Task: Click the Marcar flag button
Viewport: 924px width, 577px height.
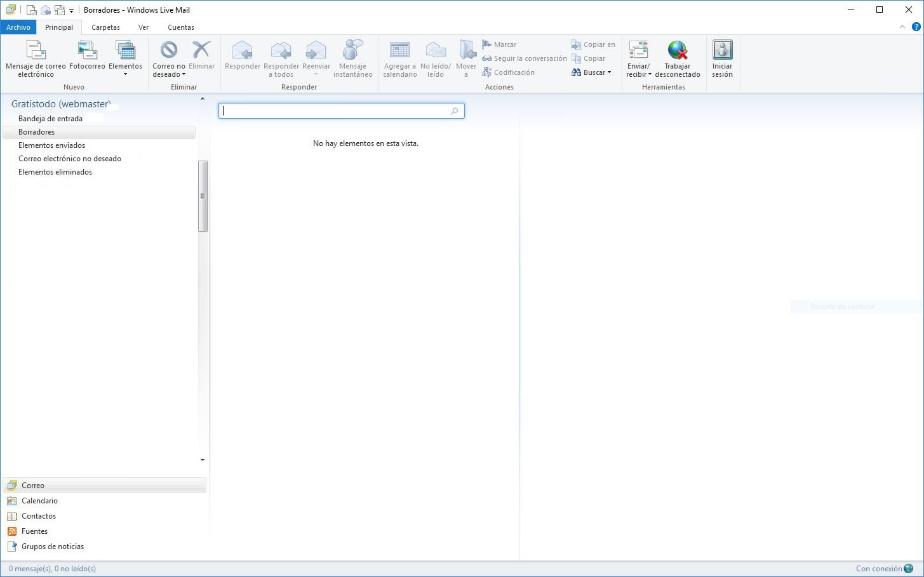Action: click(499, 44)
